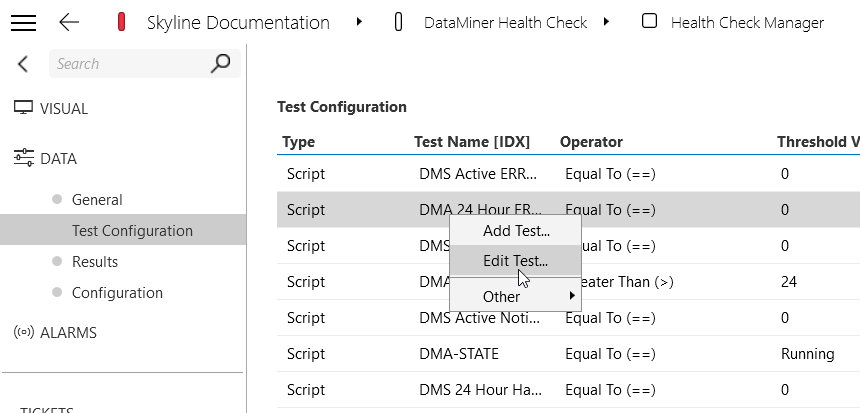The height and width of the screenshot is (413, 860).
Task: Sort by the Threshold column header
Action: [818, 142]
